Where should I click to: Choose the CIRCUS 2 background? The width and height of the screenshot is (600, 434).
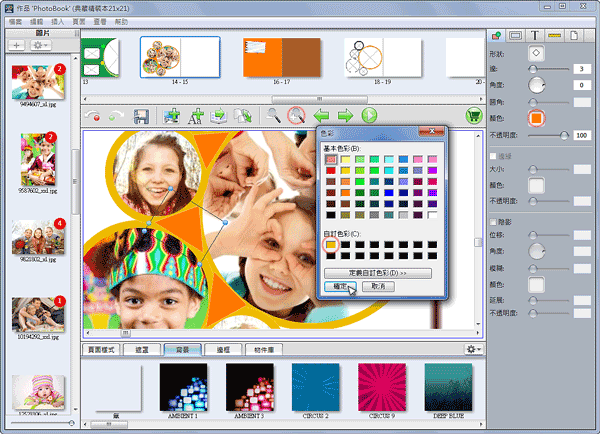coord(316,387)
